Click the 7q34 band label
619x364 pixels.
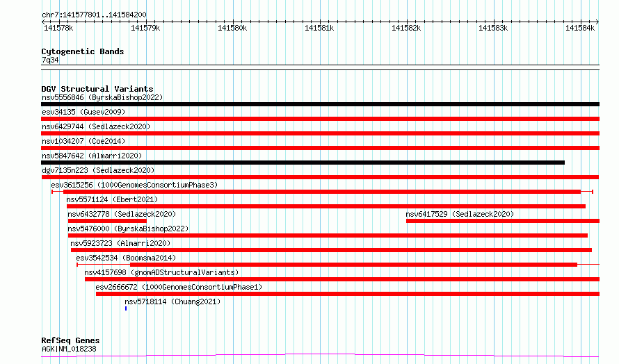[50, 60]
